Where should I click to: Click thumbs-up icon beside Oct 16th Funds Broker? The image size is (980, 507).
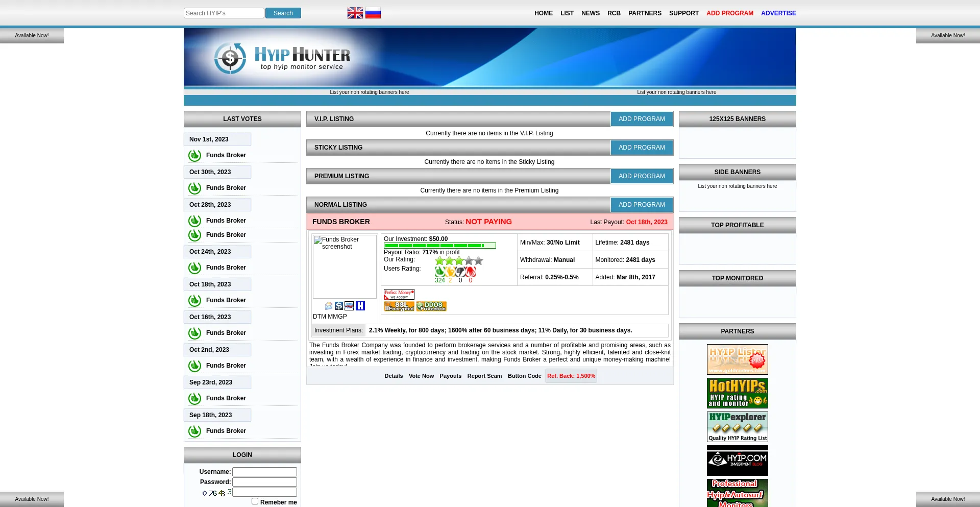[194, 333]
